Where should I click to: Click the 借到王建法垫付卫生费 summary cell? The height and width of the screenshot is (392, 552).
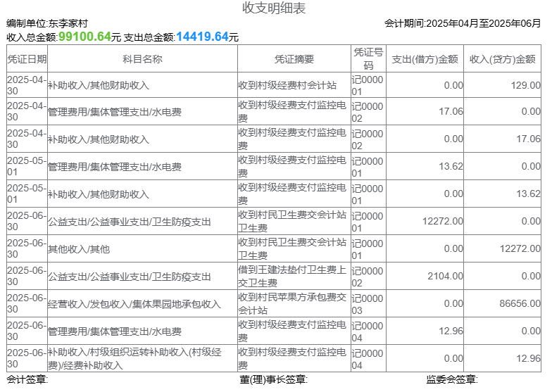tap(292, 277)
